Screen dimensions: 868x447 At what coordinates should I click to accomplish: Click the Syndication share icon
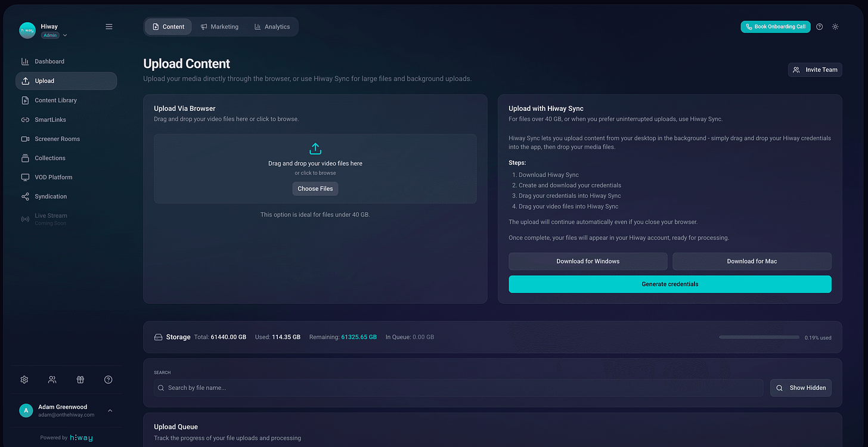25,197
